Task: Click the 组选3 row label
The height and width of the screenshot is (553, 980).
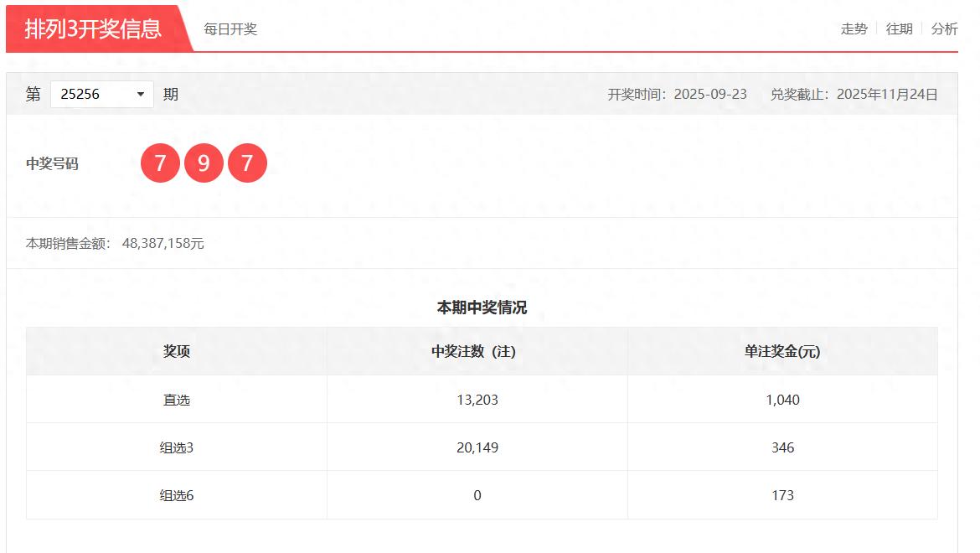Action: tap(176, 447)
